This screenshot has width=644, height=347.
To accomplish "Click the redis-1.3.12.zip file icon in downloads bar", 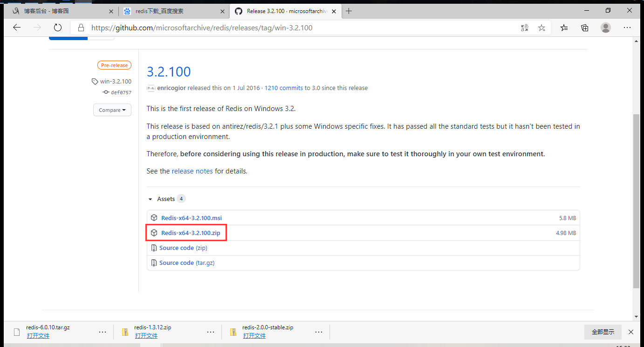I will [125, 332].
